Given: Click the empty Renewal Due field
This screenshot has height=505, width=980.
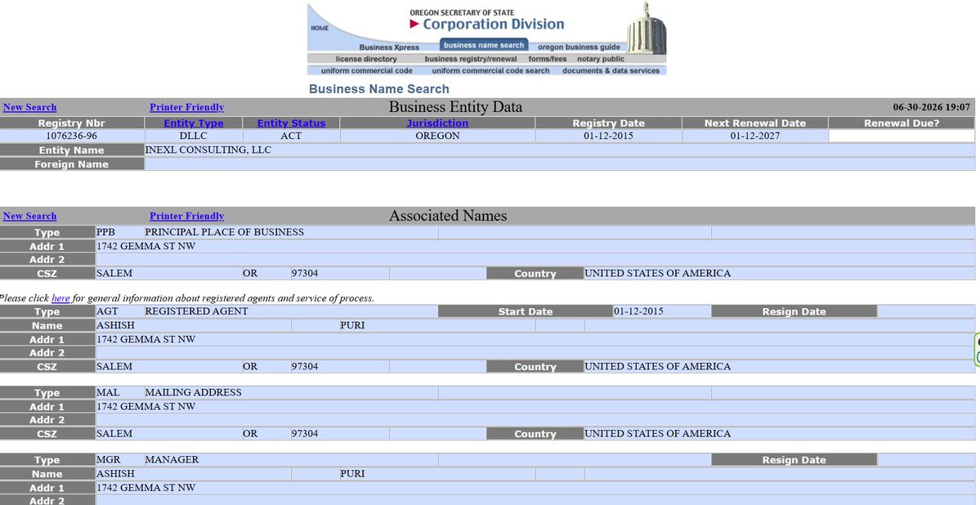Looking at the screenshot, I should pyautogui.click(x=902, y=136).
